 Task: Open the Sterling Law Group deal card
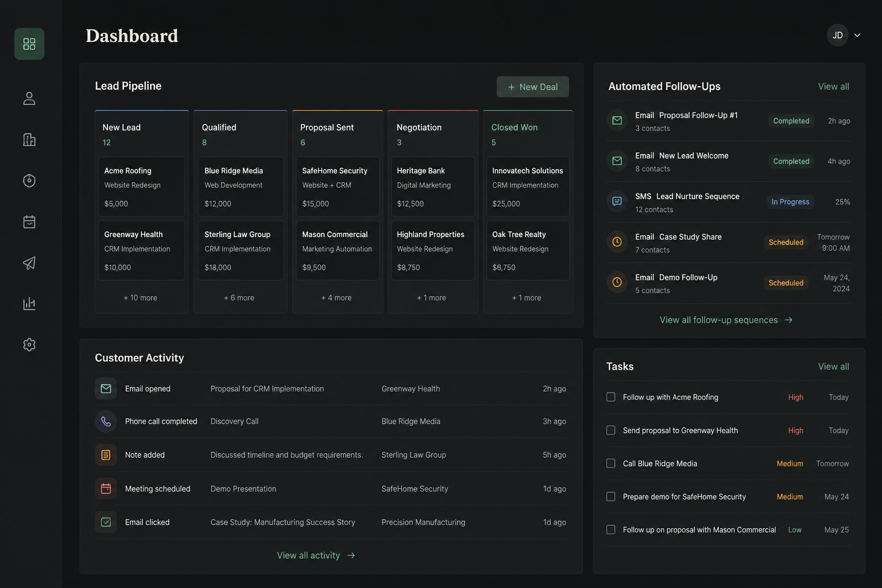[x=241, y=250]
